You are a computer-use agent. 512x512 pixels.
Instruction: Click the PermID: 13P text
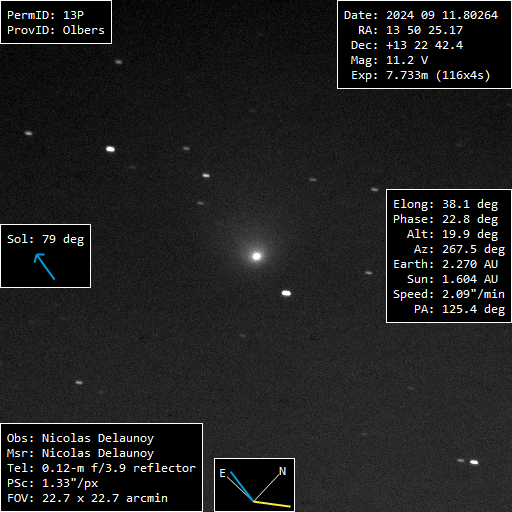coord(45,15)
